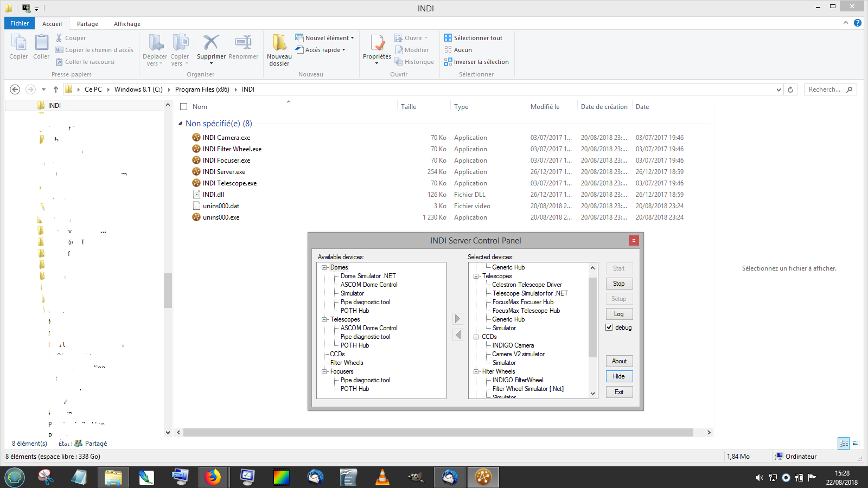Click the Historique icon in ribbon
The height and width of the screenshot is (488, 868).
tap(399, 62)
